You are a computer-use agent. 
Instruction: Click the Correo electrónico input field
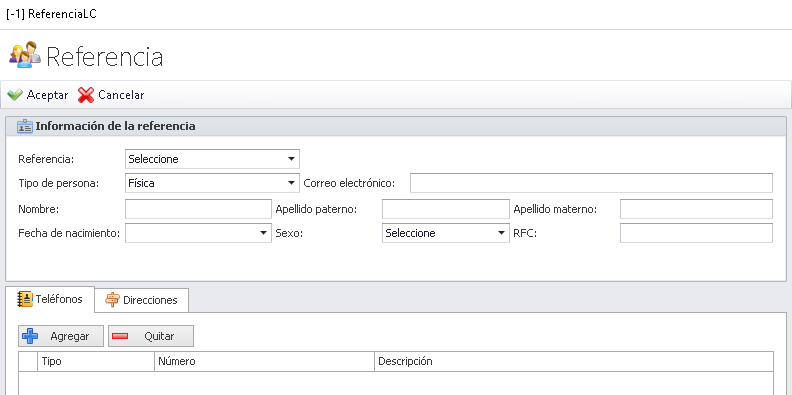pyautogui.click(x=591, y=183)
